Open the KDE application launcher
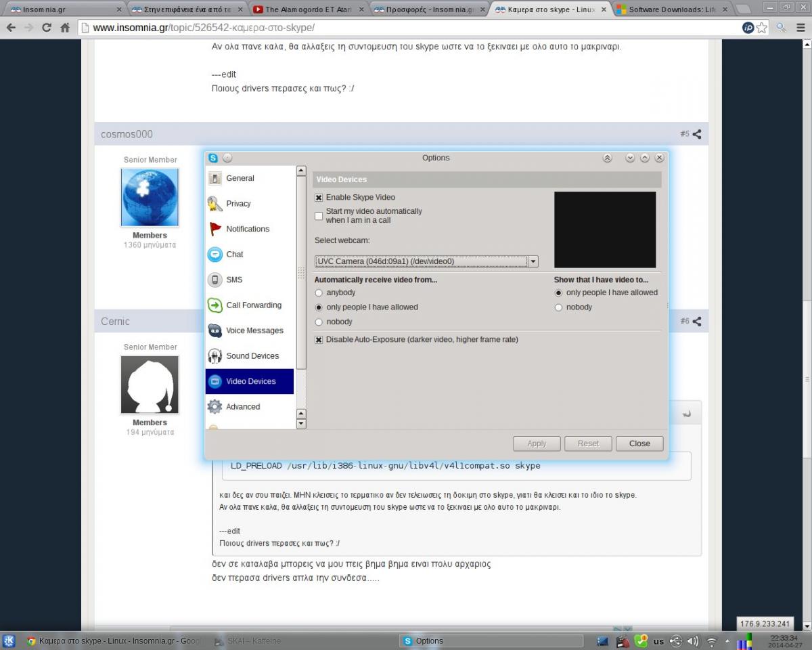Image resolution: width=812 pixels, height=650 pixels. coord(9,641)
